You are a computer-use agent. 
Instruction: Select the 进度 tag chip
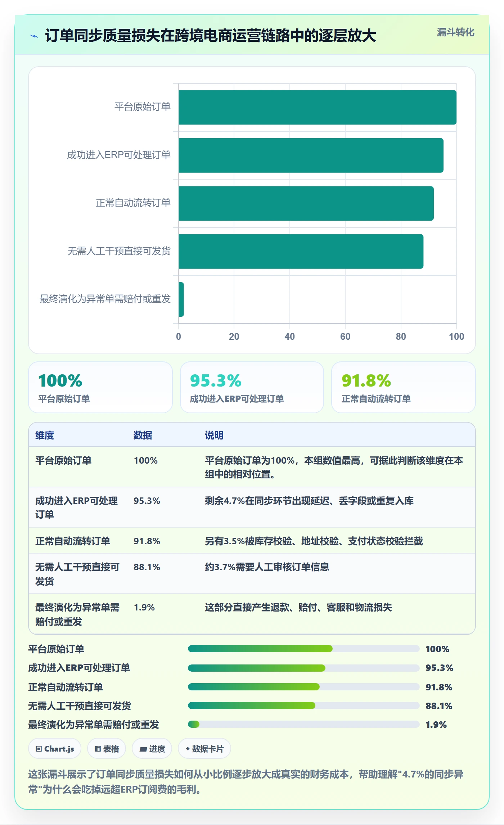coord(152,749)
